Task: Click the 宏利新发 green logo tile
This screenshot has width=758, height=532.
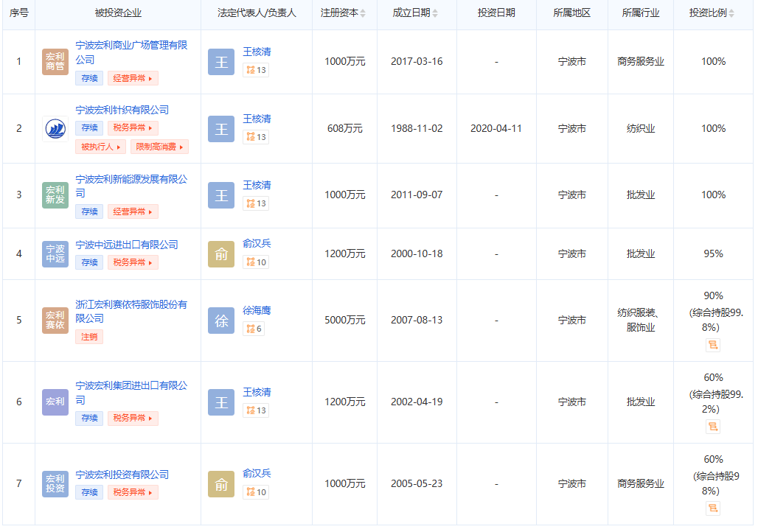Action: (55, 195)
